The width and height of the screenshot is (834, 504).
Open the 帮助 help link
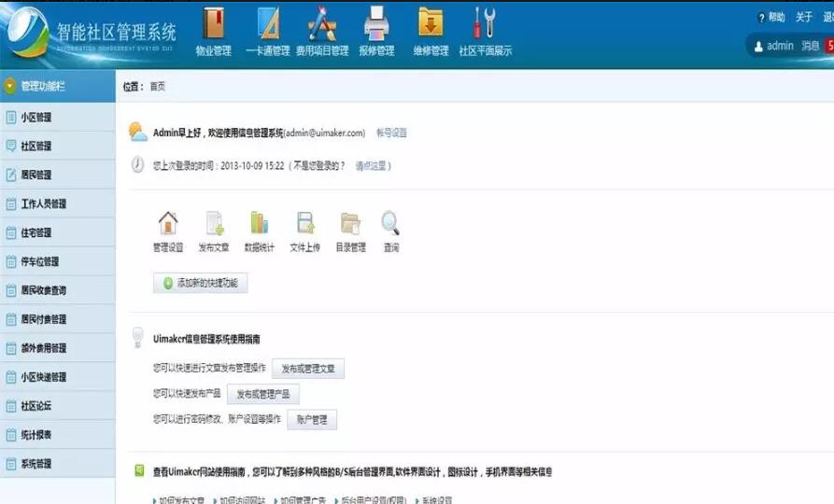[x=776, y=17]
